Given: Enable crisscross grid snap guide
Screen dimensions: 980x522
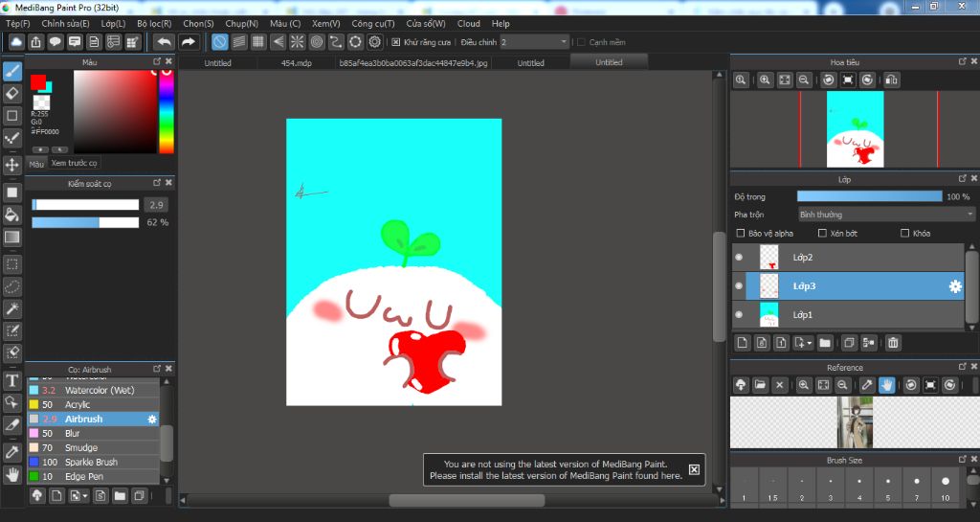Looking at the screenshot, I should coord(258,42).
